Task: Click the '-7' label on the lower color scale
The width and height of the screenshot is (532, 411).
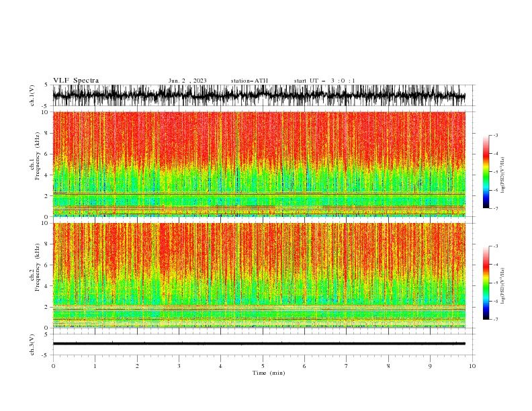Action: 495,320
